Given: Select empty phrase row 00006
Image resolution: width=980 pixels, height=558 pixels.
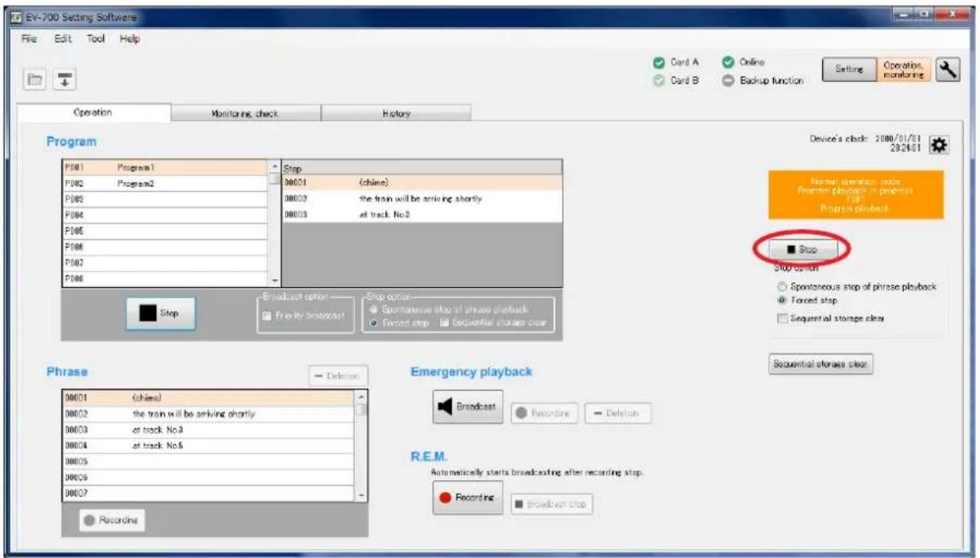Looking at the screenshot, I should pos(209,477).
